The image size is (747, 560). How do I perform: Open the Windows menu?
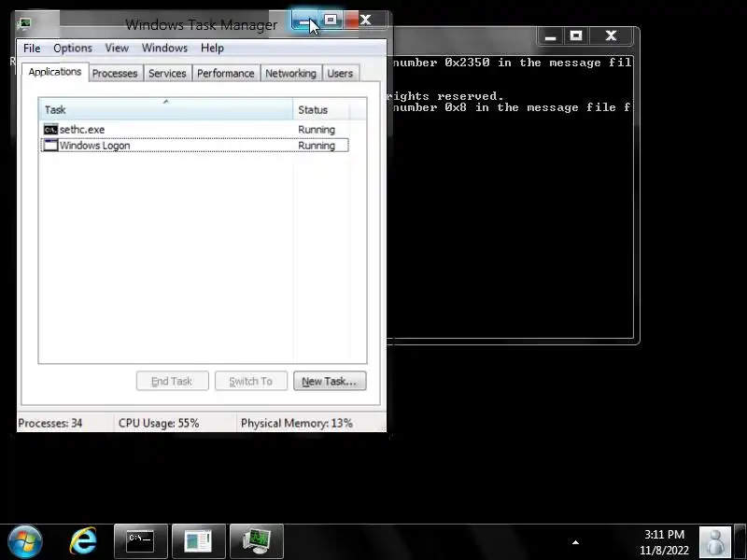164,49
